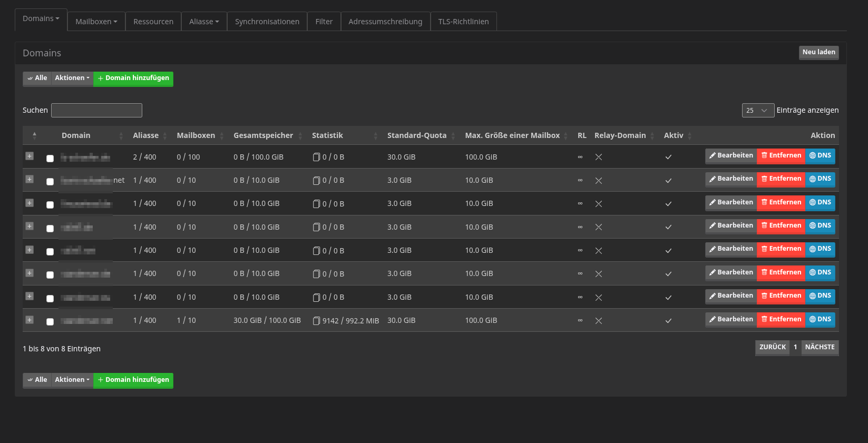Select checkbox of the domain ending in net

coord(50,181)
